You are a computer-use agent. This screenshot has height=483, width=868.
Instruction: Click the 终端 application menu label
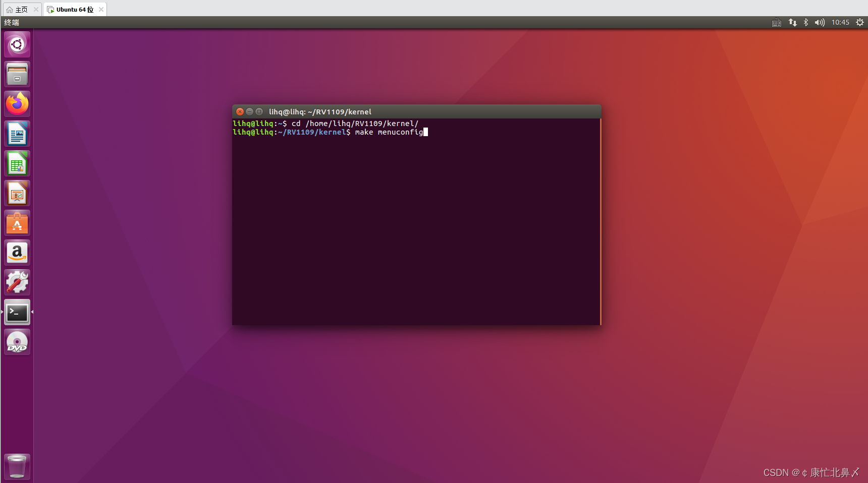(12, 22)
